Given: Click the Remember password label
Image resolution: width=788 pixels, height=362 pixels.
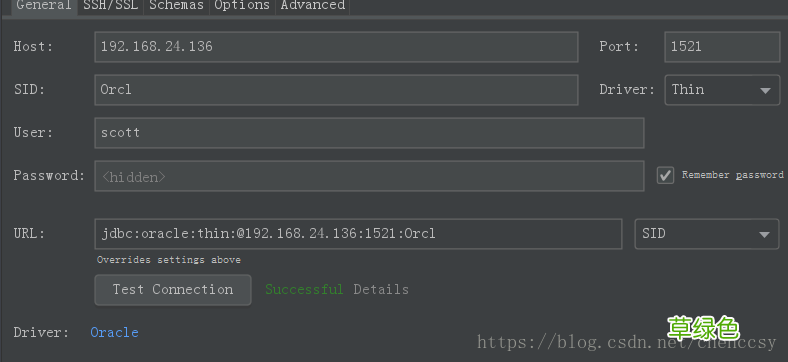Looking at the screenshot, I should [x=733, y=175].
